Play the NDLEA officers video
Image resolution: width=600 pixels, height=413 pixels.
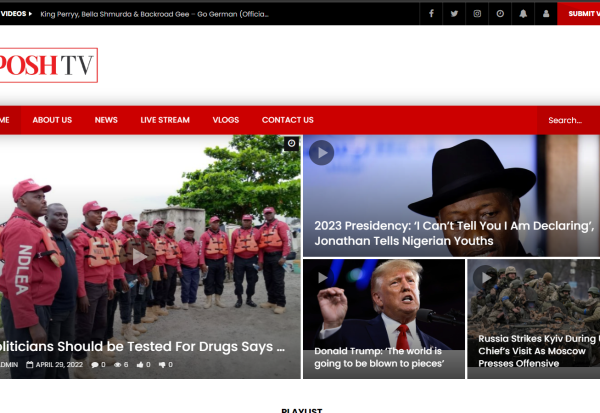click(139, 257)
